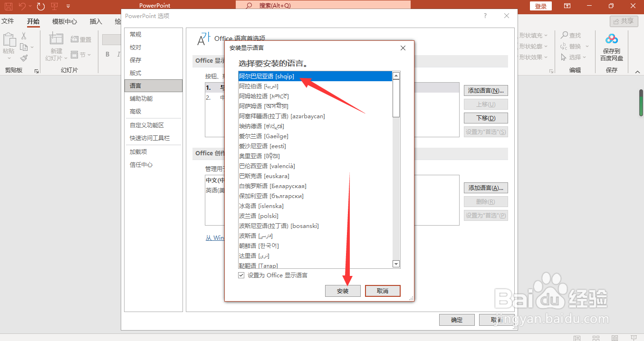Switch to the 开始 ribbon tab
The image size is (644, 341).
pos(33,21)
